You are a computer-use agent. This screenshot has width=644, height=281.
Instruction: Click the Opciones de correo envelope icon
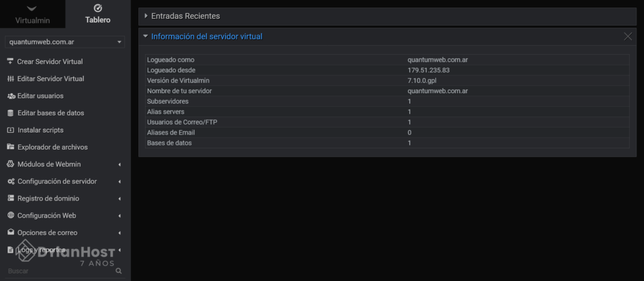tap(10, 233)
